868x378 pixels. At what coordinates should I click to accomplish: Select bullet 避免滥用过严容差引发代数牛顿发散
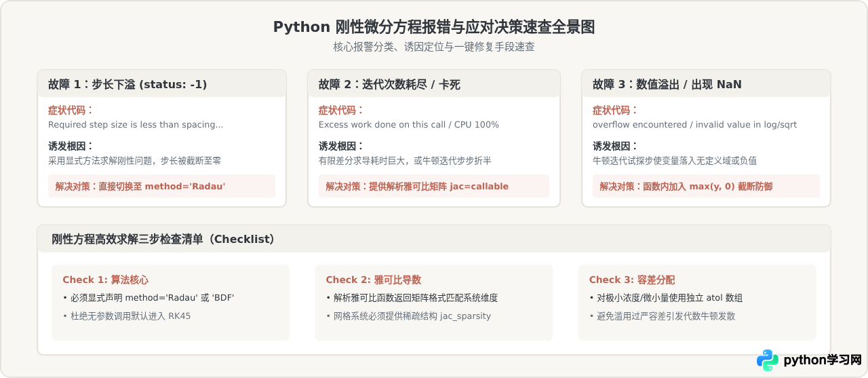[x=662, y=316]
